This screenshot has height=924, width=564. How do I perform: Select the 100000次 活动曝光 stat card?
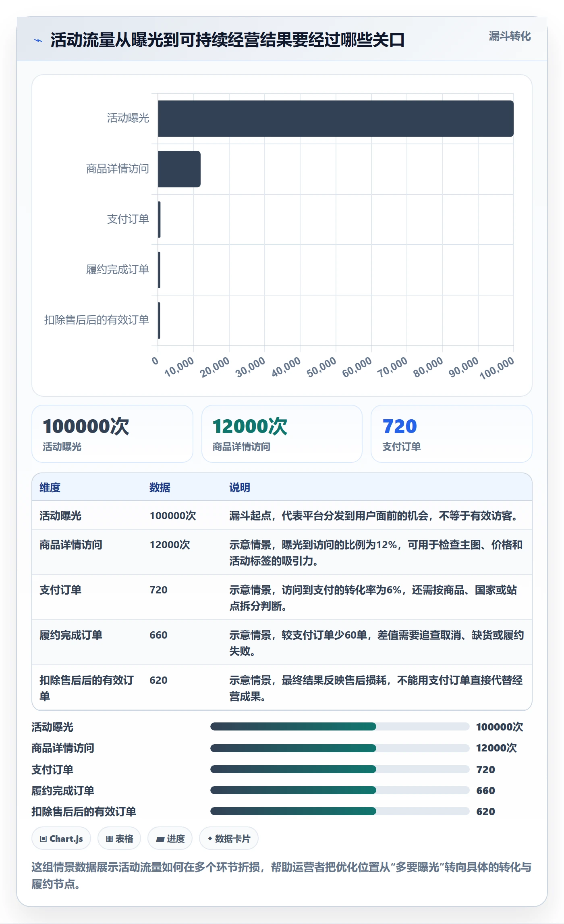[112, 434]
